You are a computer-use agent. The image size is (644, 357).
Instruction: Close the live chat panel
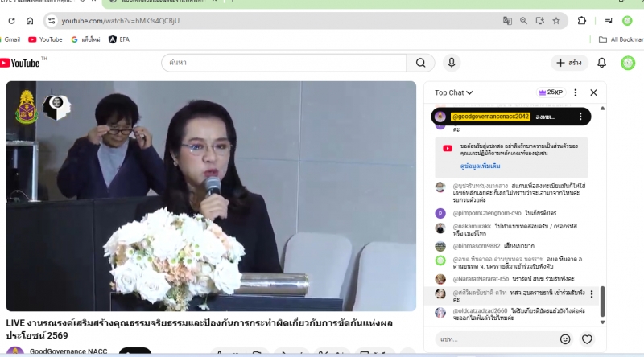point(593,92)
